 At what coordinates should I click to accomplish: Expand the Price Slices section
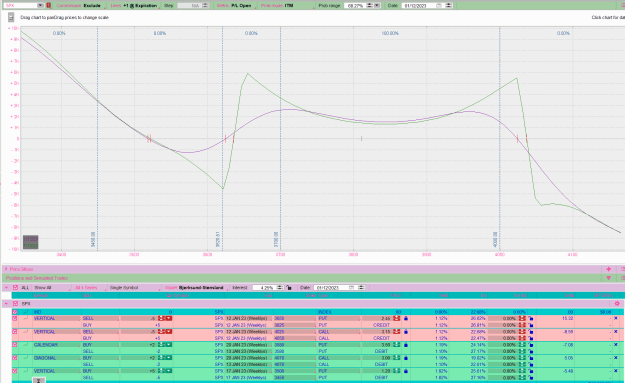click(x=6, y=269)
